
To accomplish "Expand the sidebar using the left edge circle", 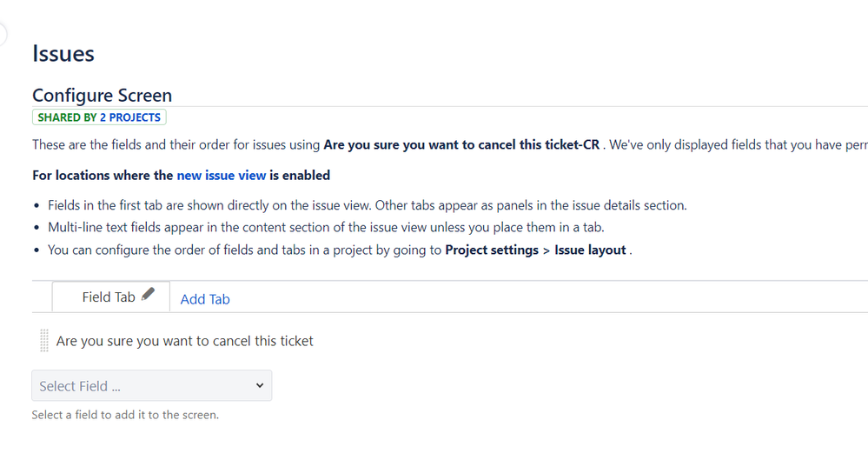I will click(x=3, y=35).
